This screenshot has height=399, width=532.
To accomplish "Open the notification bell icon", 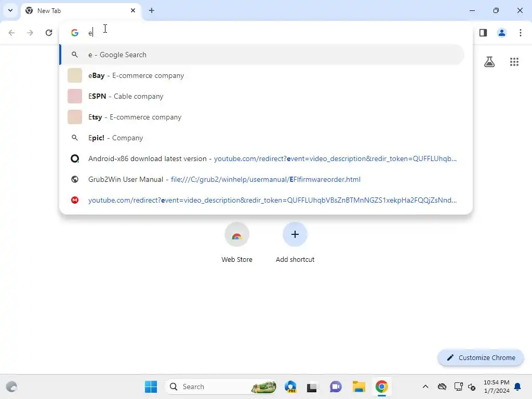I will [518, 387].
